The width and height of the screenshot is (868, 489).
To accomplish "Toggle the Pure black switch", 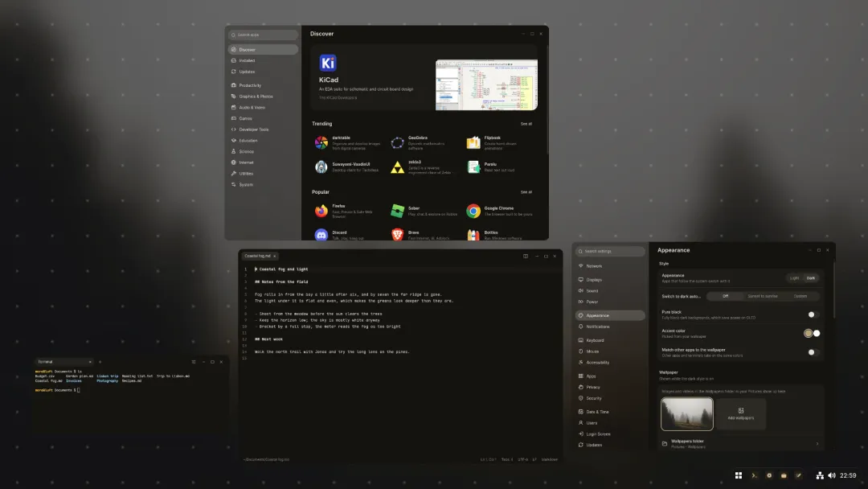I will [x=813, y=314].
